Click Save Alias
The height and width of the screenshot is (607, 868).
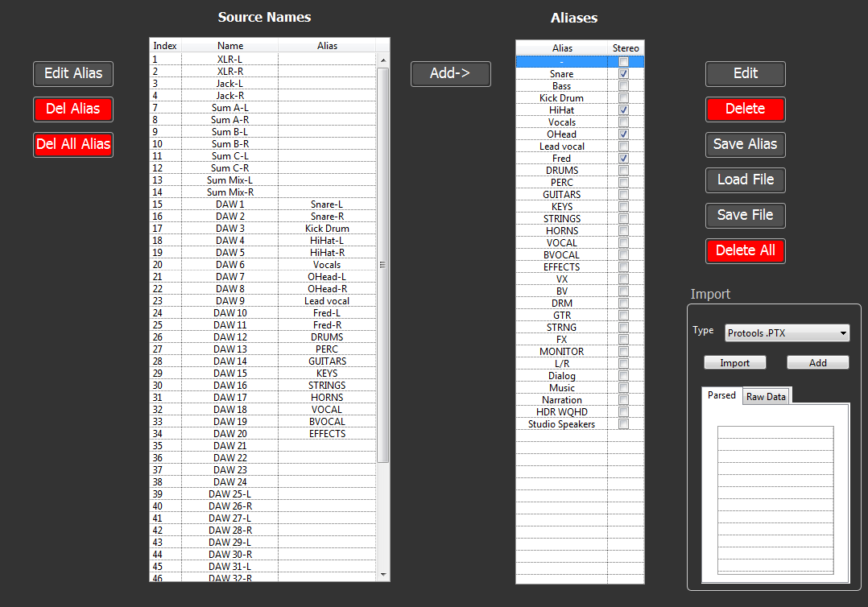click(x=745, y=144)
